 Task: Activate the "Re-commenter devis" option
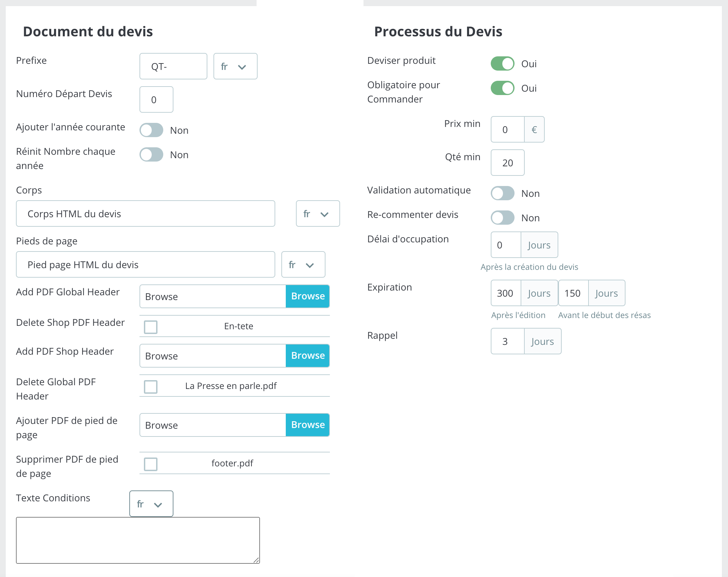coord(502,218)
